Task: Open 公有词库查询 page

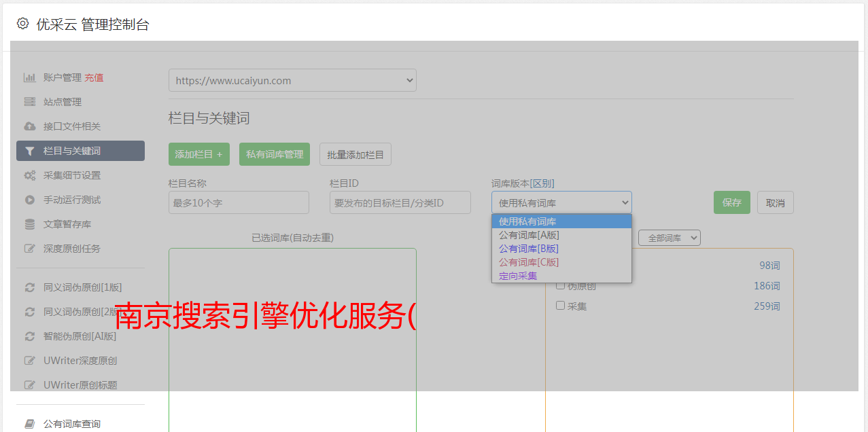Action: (x=72, y=424)
